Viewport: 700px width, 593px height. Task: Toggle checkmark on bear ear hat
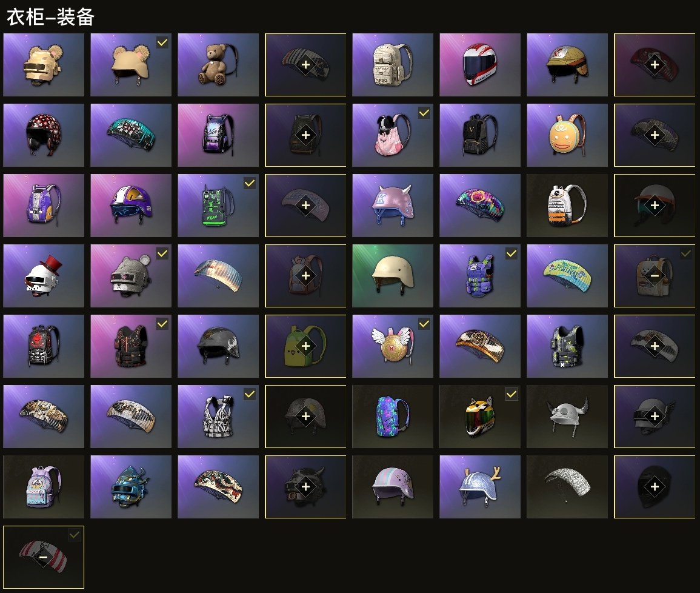162,42
